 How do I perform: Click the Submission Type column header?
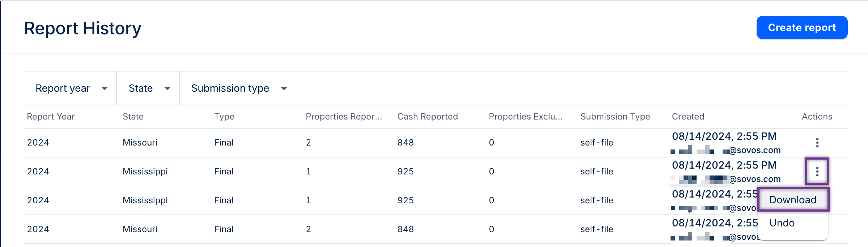[615, 117]
